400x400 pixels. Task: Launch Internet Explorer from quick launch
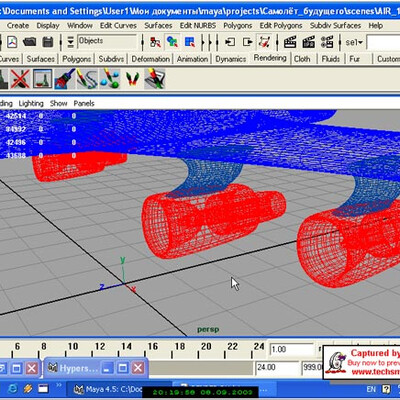click(12, 389)
